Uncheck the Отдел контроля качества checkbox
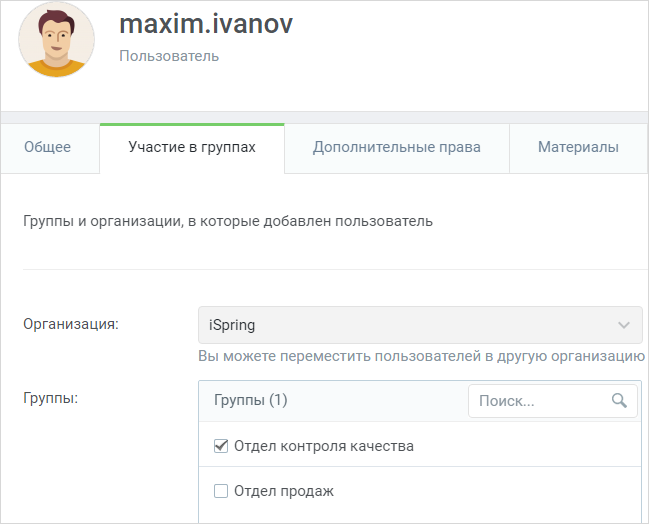 point(221,446)
